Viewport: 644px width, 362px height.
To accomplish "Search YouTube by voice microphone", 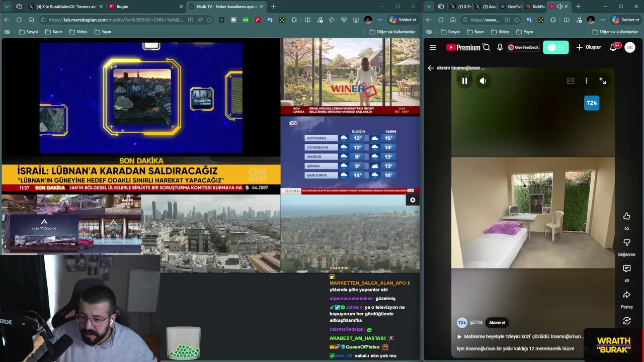I will 500,47.
